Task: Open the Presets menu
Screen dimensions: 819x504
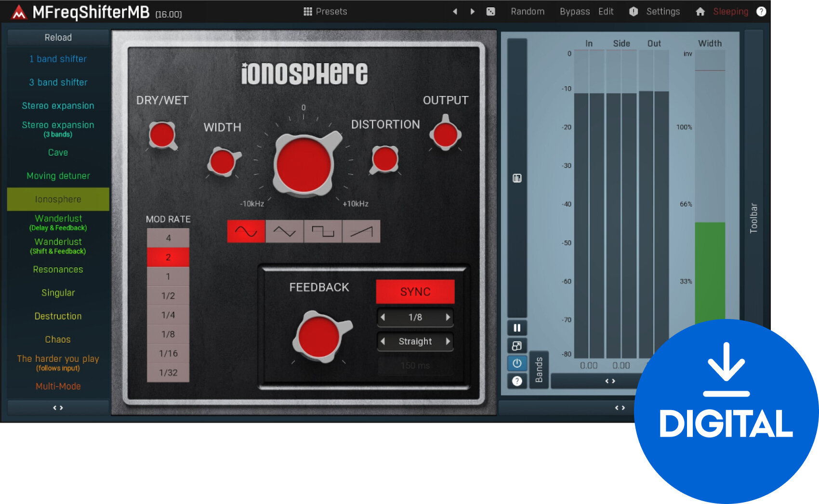Action: (325, 12)
